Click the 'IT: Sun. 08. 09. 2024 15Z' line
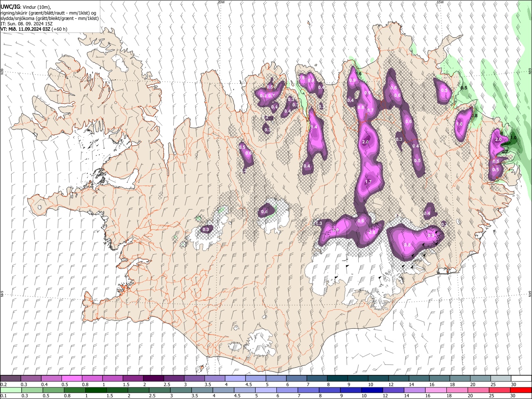 coord(27,24)
